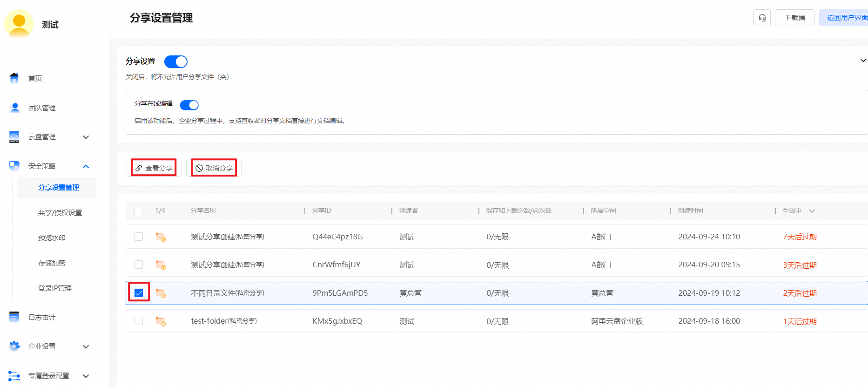The width and height of the screenshot is (868, 387).
Task: Go to 共享/授权设置 submenu
Action: coord(60,212)
